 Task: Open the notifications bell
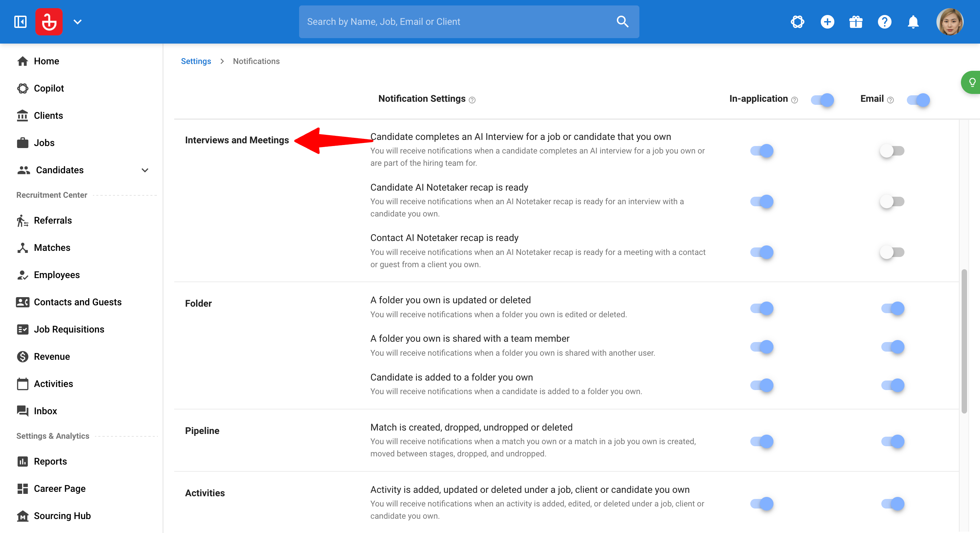click(x=913, y=22)
